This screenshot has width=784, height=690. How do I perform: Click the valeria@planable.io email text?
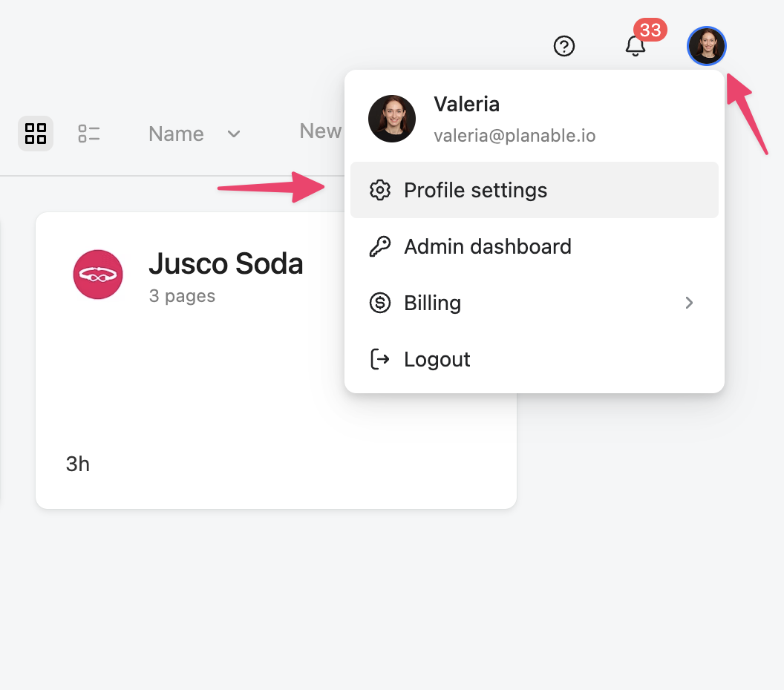pyautogui.click(x=514, y=137)
